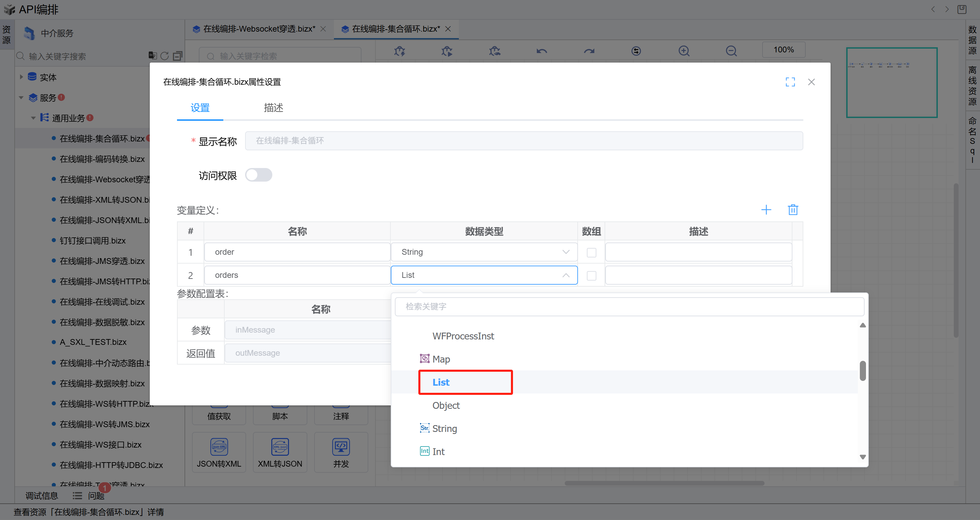Click the plus icon to add a variable
Image resolution: width=980 pixels, height=520 pixels.
point(766,210)
